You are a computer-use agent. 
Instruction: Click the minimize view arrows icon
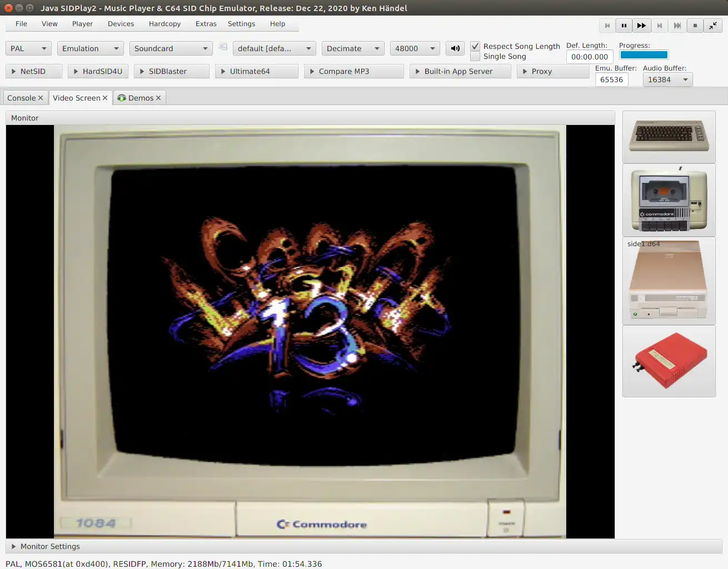tap(712, 26)
